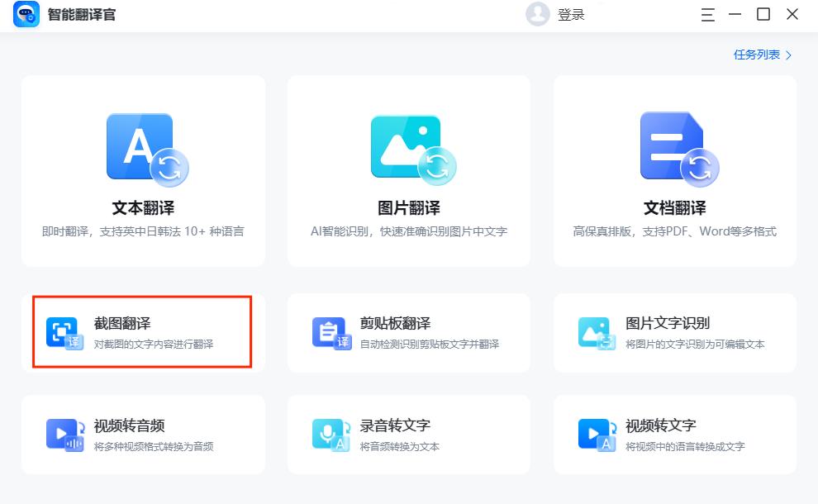
Task: Open the hamburger menu in the title bar
Action: coord(706,14)
